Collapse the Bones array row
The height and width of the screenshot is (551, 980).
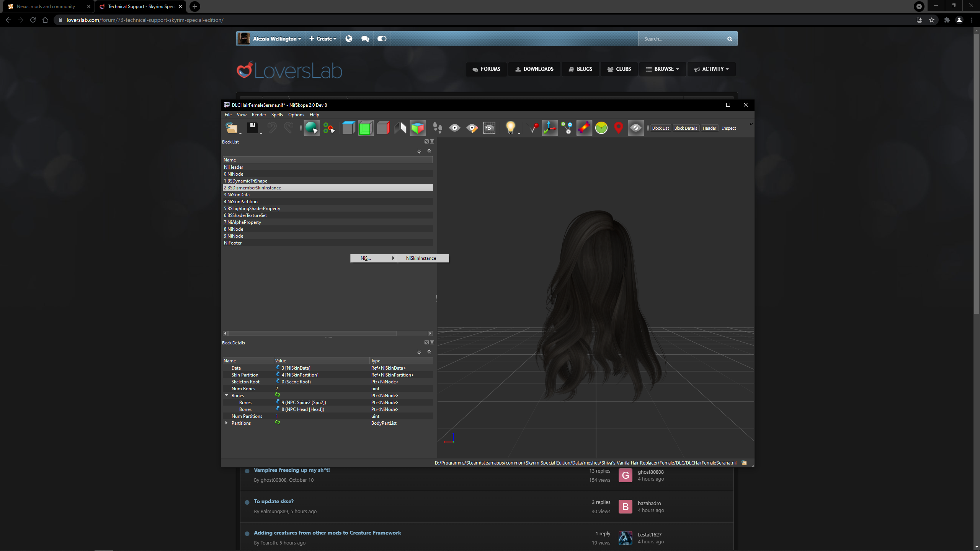(x=227, y=395)
